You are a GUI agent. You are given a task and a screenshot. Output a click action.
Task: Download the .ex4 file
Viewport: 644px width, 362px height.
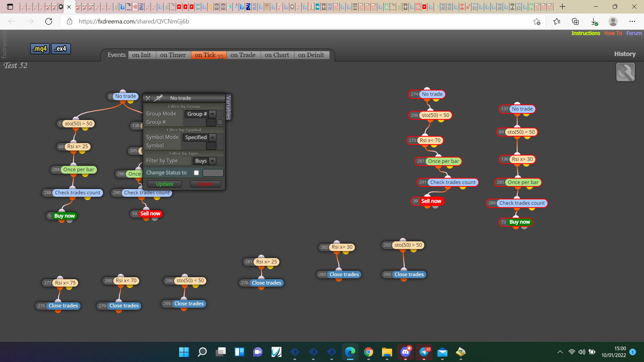[61, 49]
